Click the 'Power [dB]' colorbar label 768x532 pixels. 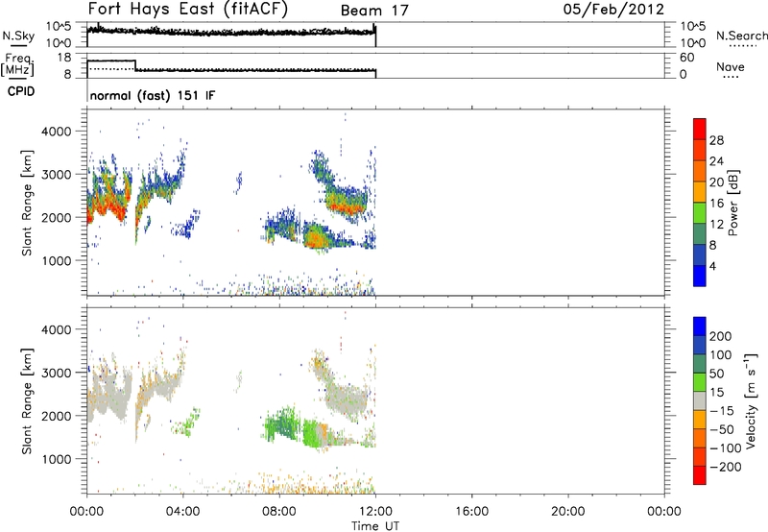pos(733,203)
